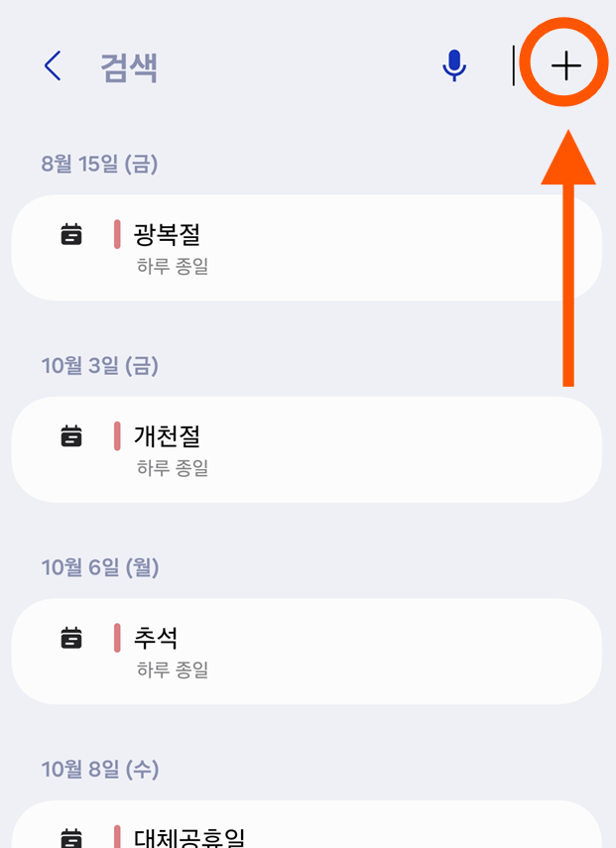The image size is (616, 848).
Task: Tap the 검색 title text
Action: pyautogui.click(x=127, y=66)
